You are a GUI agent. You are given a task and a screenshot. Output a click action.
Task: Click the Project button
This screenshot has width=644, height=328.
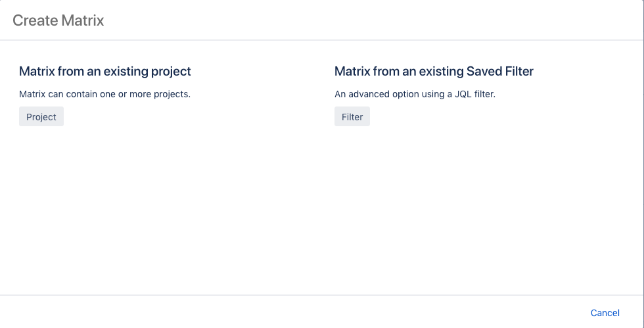click(x=41, y=117)
